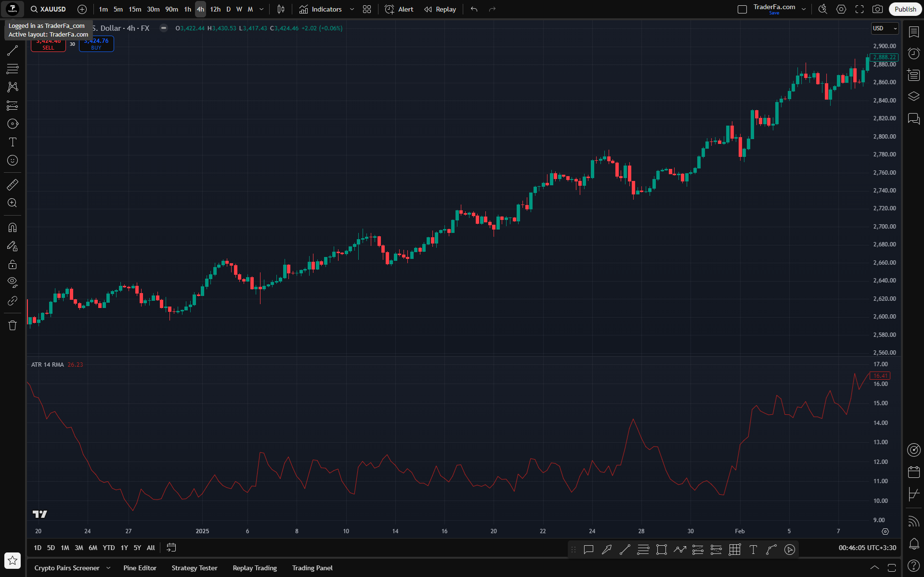This screenshot has width=924, height=577.
Task: Start bar Replay mode
Action: click(440, 9)
